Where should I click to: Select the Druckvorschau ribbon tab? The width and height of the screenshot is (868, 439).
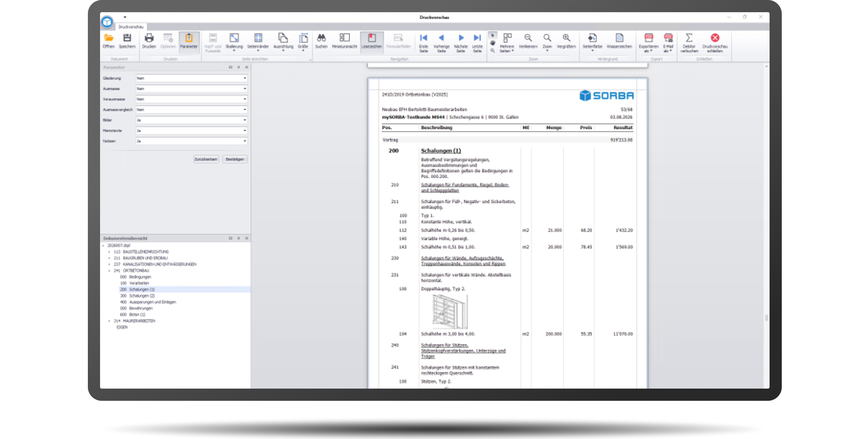[131, 27]
